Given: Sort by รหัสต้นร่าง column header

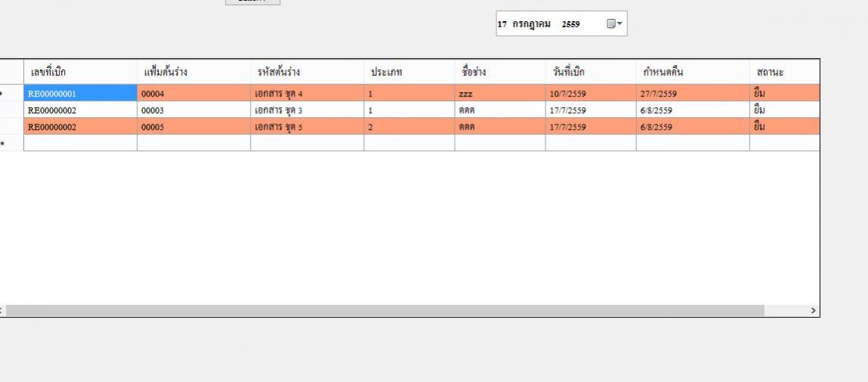Looking at the screenshot, I should (x=307, y=72).
